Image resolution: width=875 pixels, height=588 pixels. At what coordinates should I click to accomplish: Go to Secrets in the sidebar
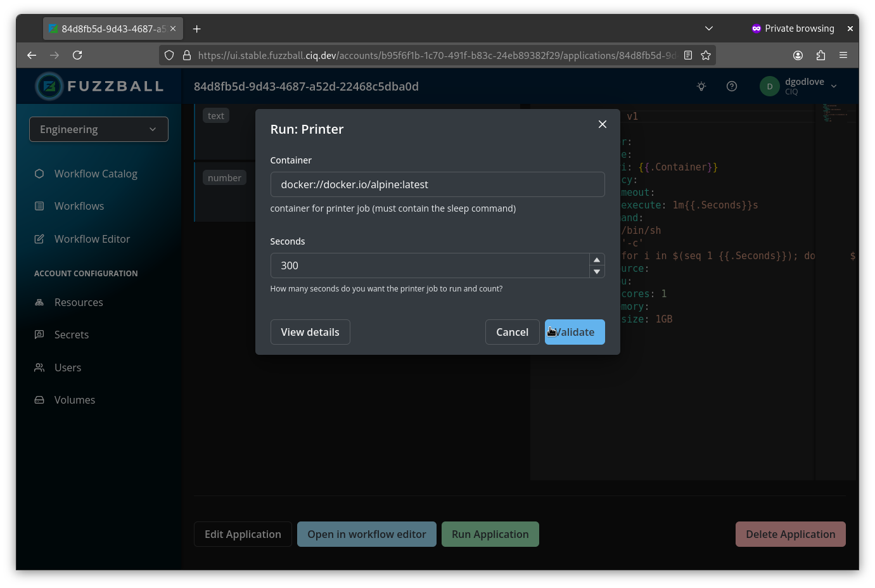pos(72,335)
